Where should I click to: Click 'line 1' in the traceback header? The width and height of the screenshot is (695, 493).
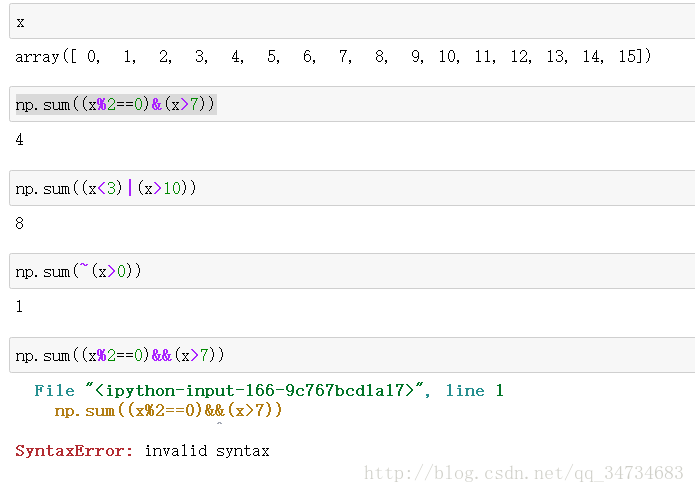click(x=474, y=391)
